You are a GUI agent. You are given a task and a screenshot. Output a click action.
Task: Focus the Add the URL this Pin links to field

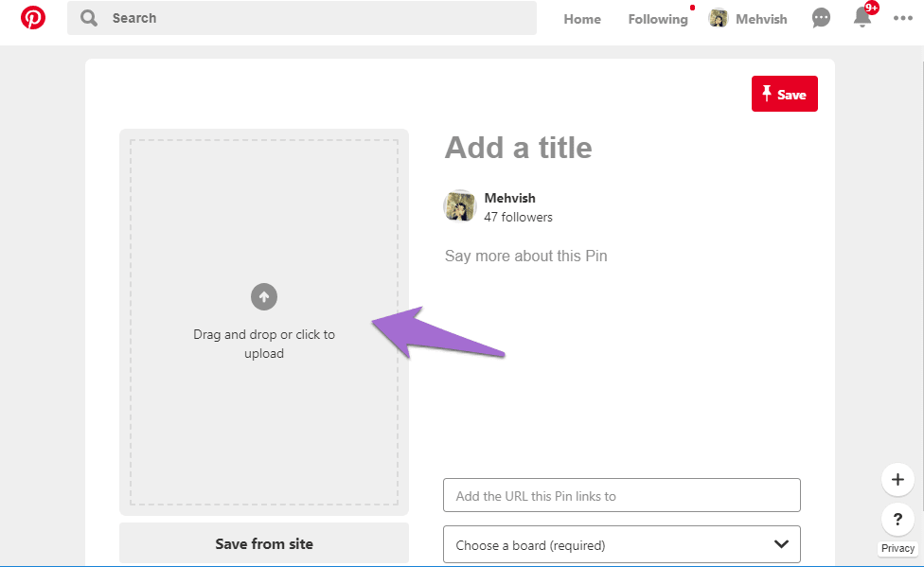coord(622,495)
